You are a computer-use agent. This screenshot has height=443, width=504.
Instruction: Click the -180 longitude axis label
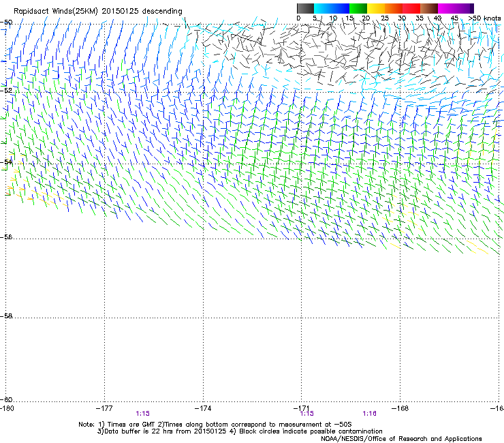[7, 408]
